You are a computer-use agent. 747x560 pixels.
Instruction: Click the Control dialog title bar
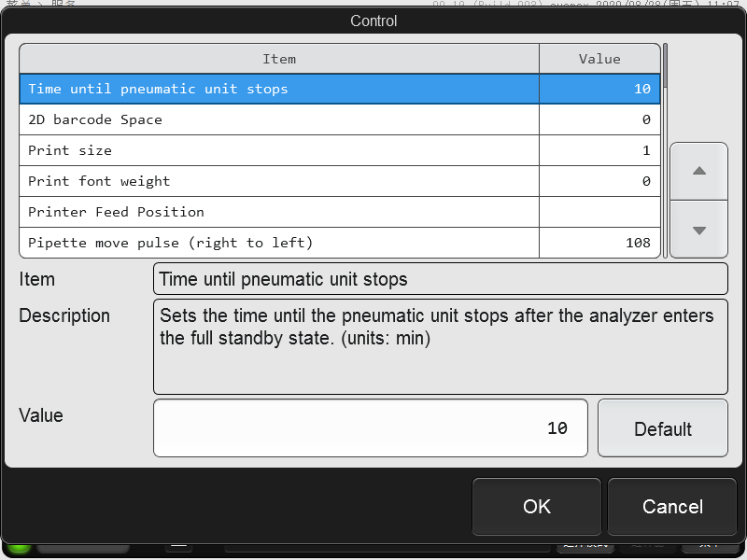[373, 21]
